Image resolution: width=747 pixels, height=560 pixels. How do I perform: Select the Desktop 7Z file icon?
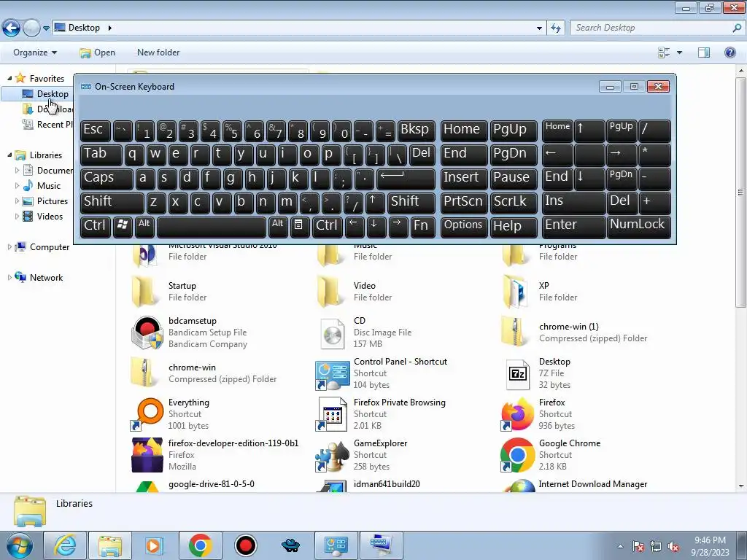click(x=518, y=373)
